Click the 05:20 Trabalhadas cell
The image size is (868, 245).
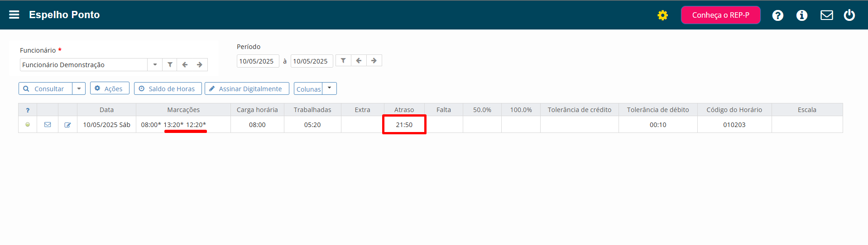pos(312,125)
